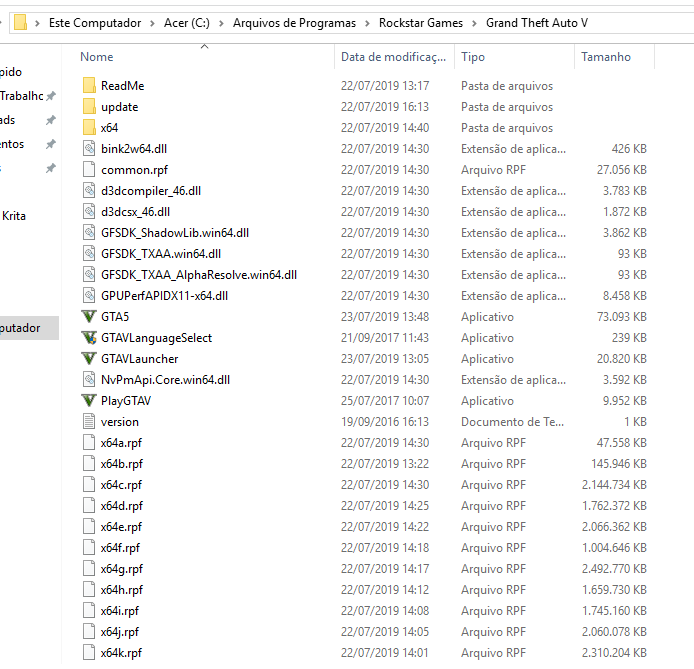Go to Este Computador in breadcrumb
694x669 pixels.
coord(95,23)
